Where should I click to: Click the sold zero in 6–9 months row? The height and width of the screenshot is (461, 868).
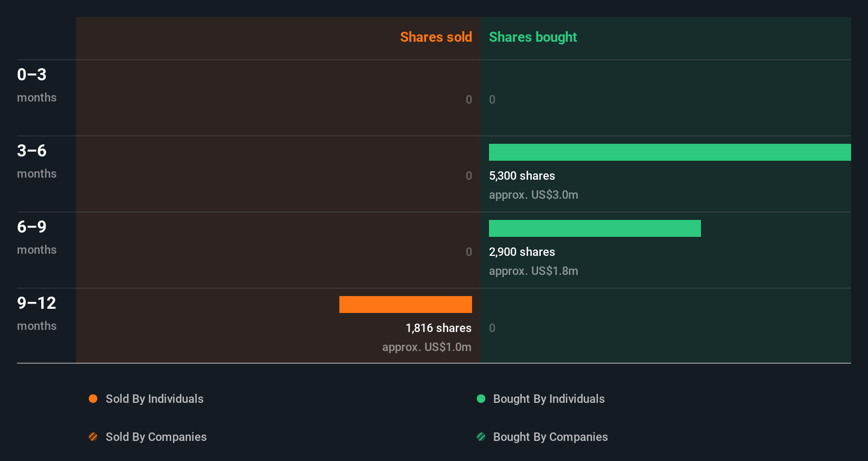pyautogui.click(x=469, y=252)
